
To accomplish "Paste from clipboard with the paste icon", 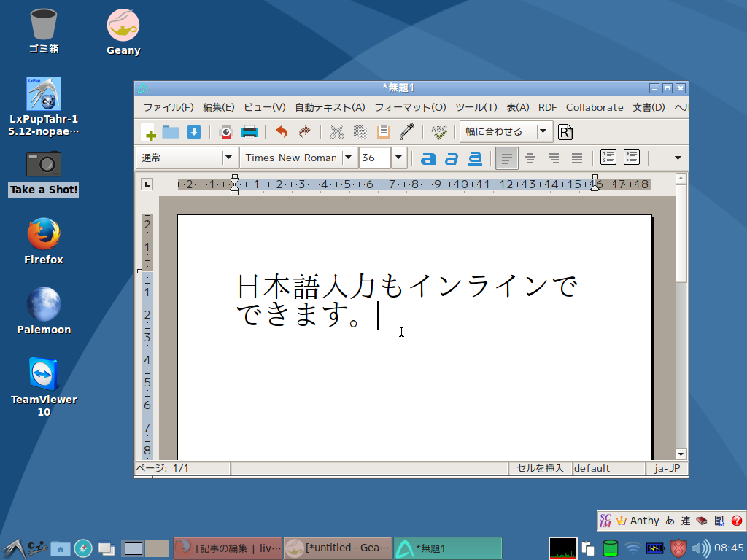I will pos(383,132).
